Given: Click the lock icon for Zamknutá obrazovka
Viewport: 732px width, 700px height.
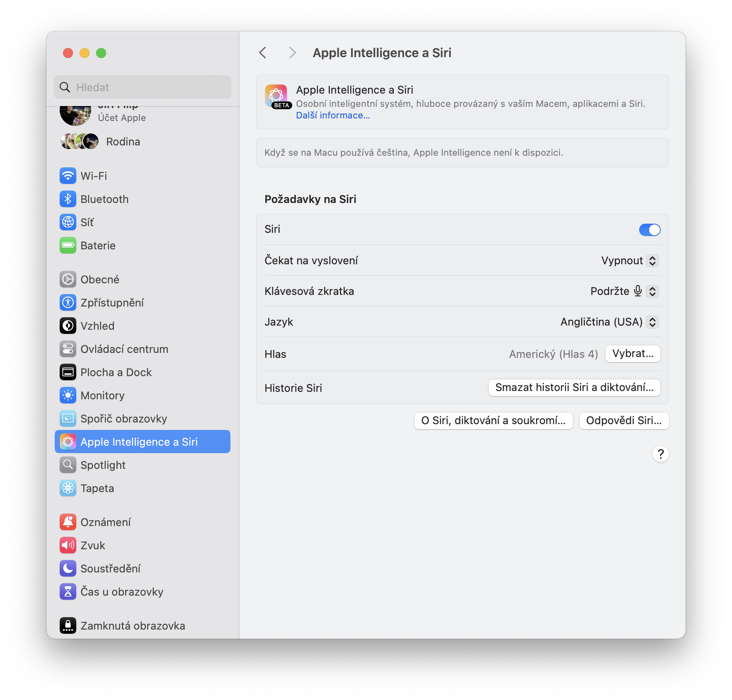Looking at the screenshot, I should 68,626.
